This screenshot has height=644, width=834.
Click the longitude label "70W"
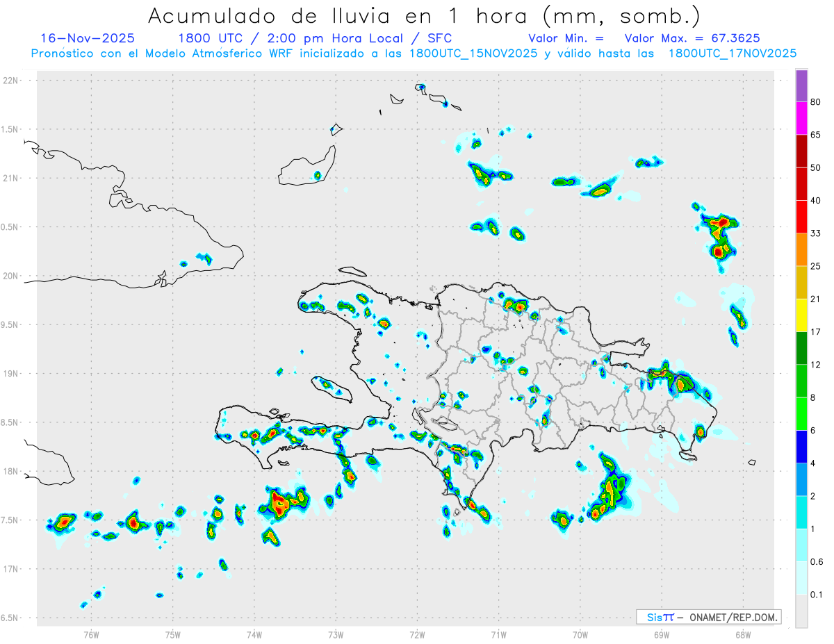point(580,634)
